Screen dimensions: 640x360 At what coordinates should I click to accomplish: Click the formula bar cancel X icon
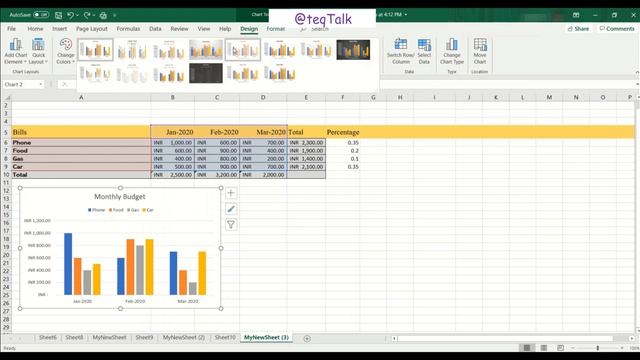[x=64, y=84]
